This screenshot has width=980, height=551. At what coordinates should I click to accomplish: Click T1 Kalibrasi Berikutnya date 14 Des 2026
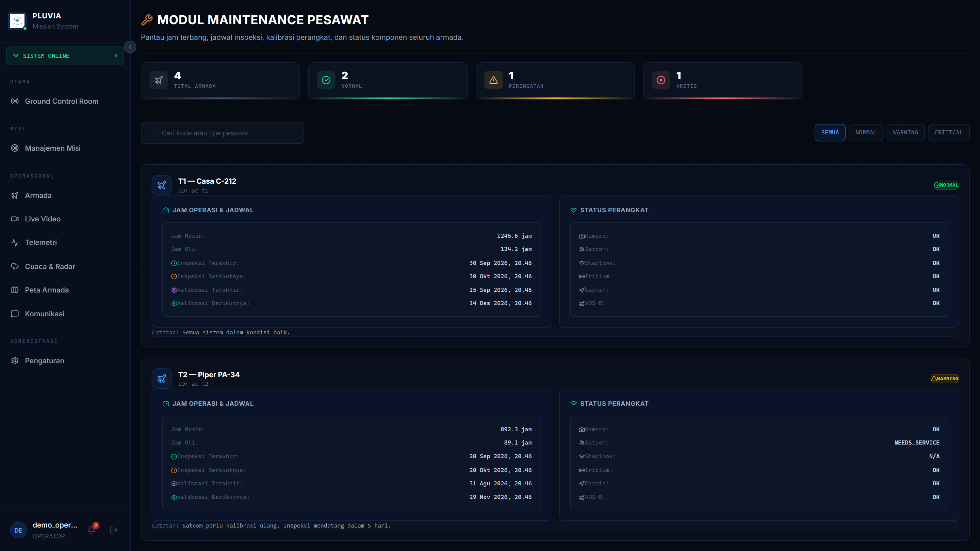pyautogui.click(x=501, y=303)
